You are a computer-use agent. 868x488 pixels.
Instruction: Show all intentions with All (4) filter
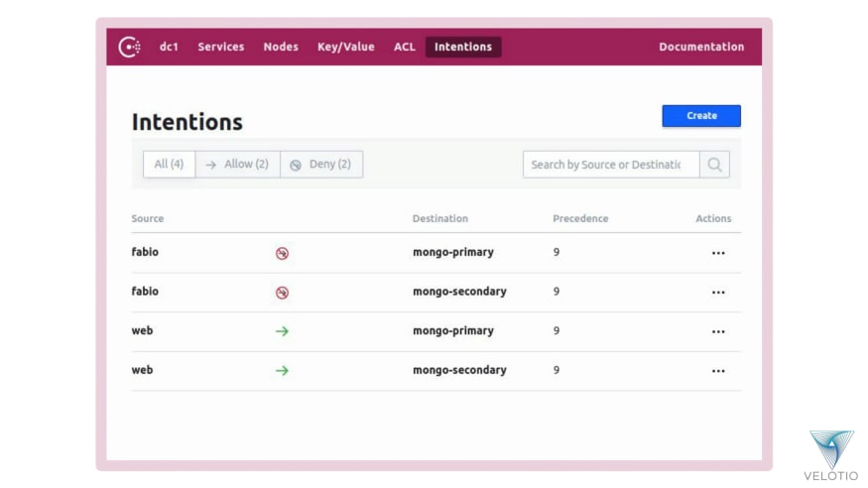169,165
